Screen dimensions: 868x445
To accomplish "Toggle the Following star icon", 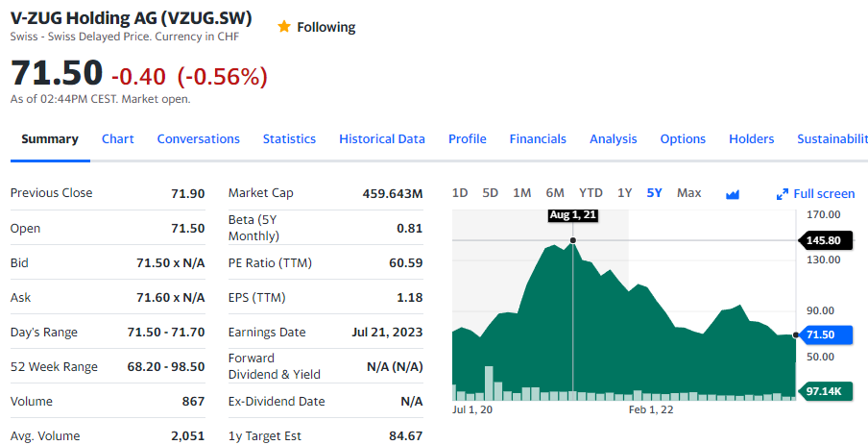I will click(284, 27).
